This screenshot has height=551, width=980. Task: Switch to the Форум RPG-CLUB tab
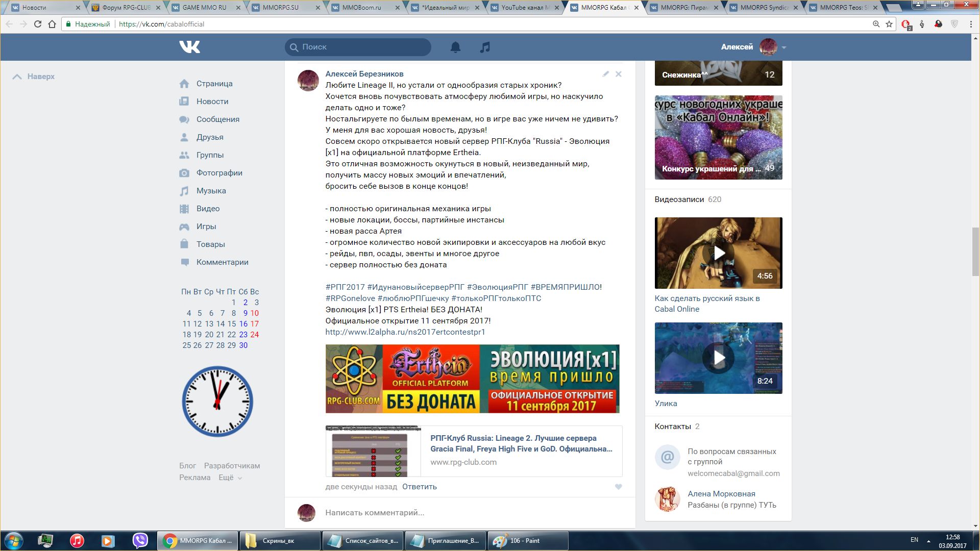pos(126,8)
